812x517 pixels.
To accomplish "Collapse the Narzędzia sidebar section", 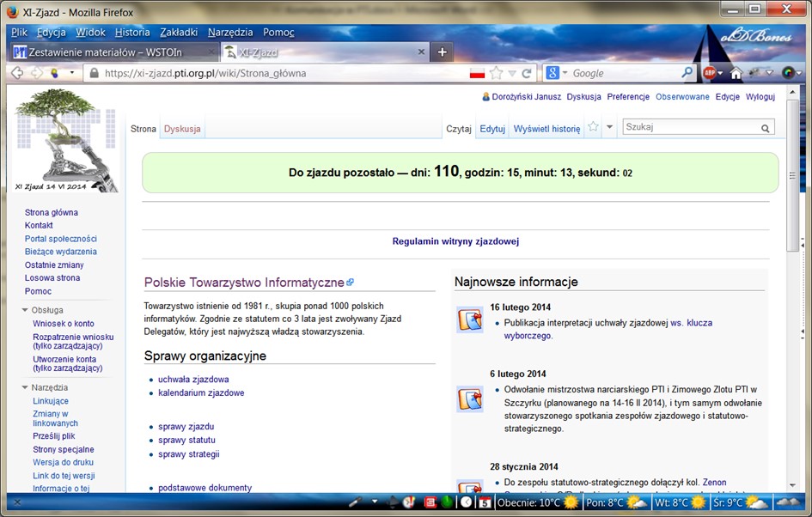I will coord(24,387).
